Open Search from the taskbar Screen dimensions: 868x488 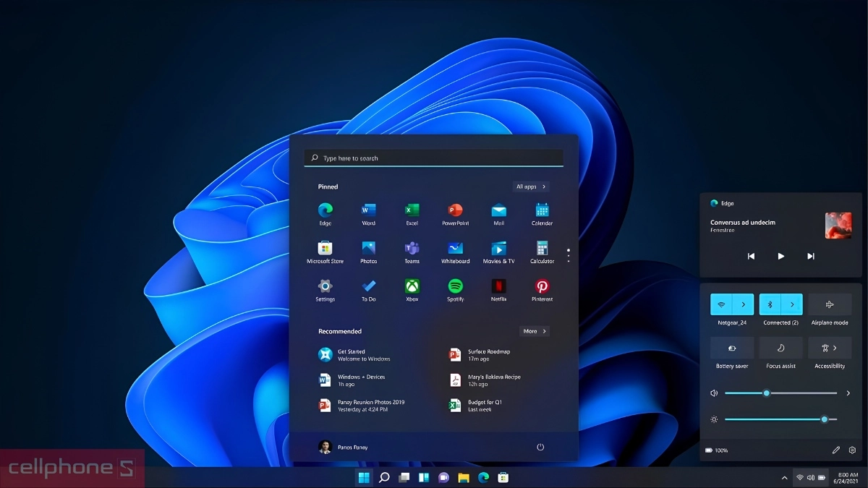tap(384, 477)
